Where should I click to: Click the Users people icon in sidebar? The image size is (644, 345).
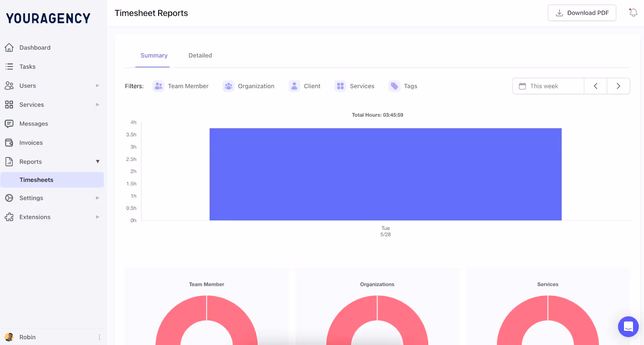[9, 85]
